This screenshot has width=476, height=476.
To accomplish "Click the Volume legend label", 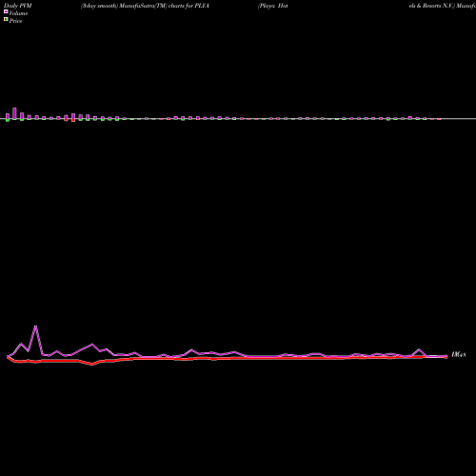I will [x=18, y=13].
